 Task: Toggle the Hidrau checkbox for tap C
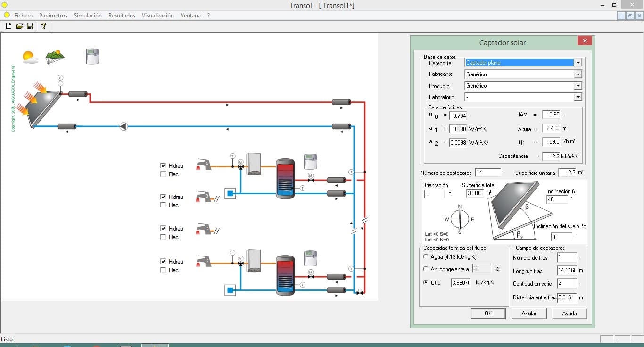[x=163, y=228]
